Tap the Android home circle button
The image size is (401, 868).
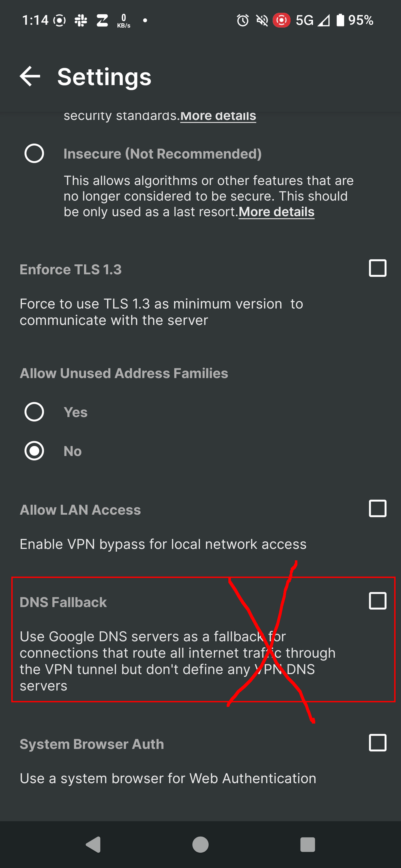coord(200,845)
